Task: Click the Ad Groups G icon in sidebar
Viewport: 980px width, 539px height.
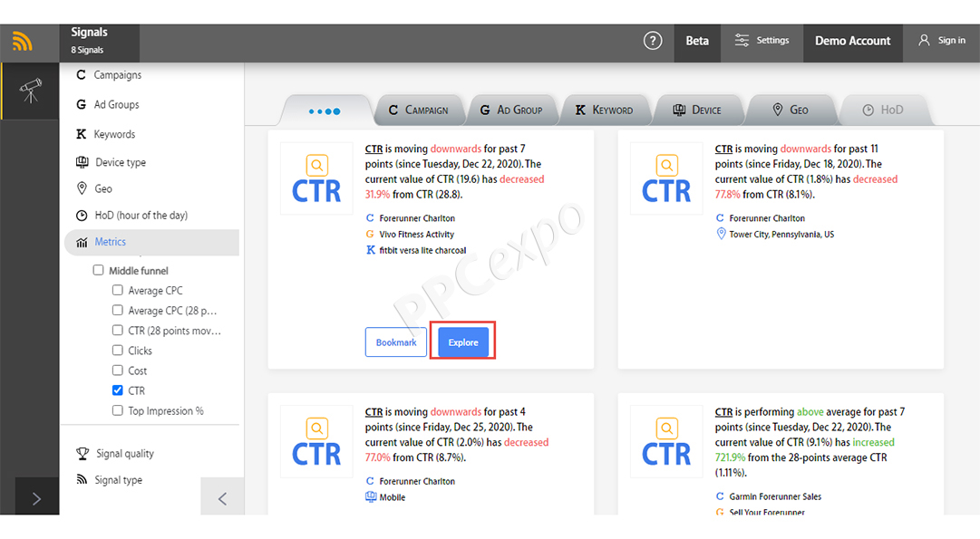Action: pos(82,104)
